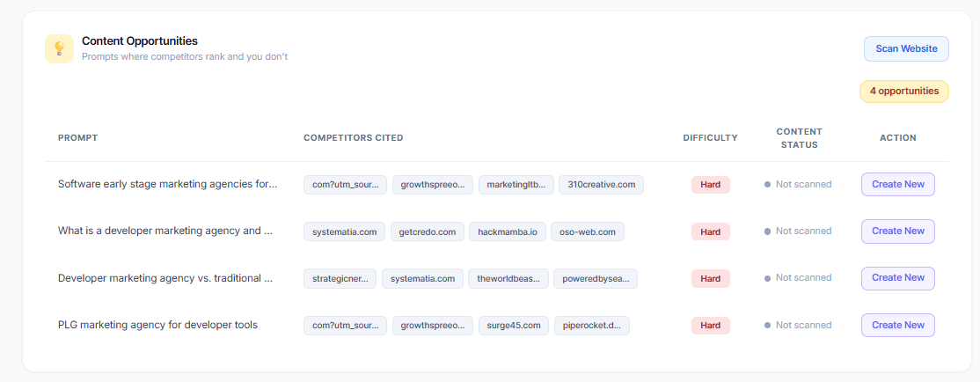Click Hard badge in 'What is a developer' row
The image size is (980, 382).
tap(710, 232)
